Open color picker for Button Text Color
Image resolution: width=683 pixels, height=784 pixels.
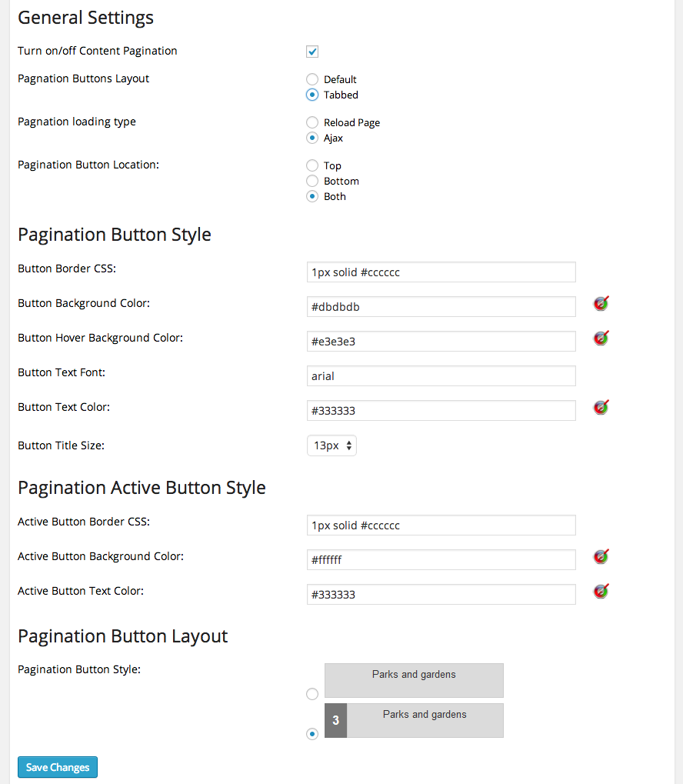coord(601,407)
